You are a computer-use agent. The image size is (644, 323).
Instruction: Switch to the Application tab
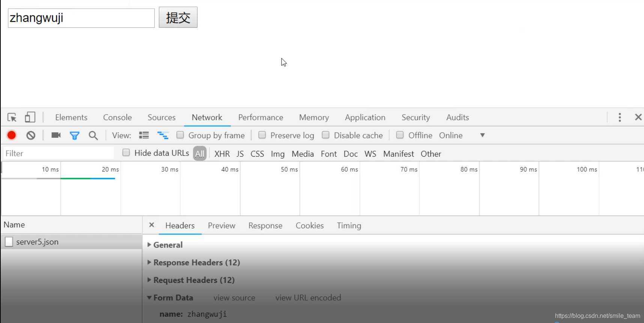tap(365, 118)
